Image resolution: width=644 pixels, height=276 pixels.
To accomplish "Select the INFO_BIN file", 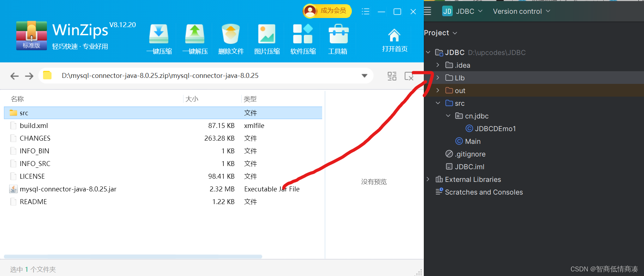I will [163, 151].
